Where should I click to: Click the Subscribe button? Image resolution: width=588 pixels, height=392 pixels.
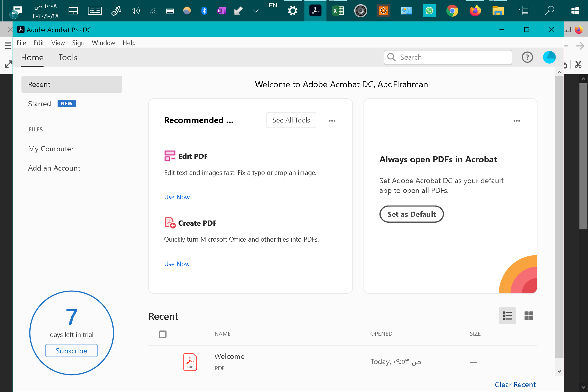point(71,351)
